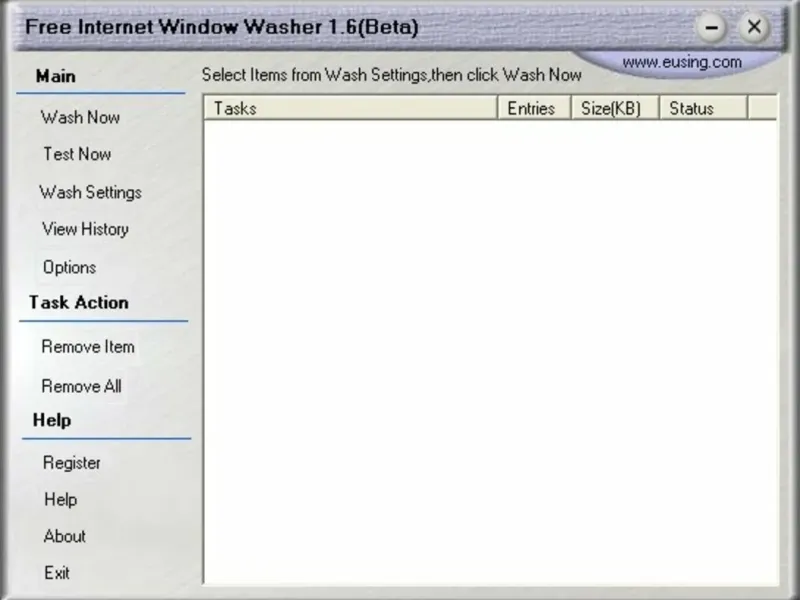Show the About dialog
The width and height of the screenshot is (800, 600).
(x=64, y=536)
